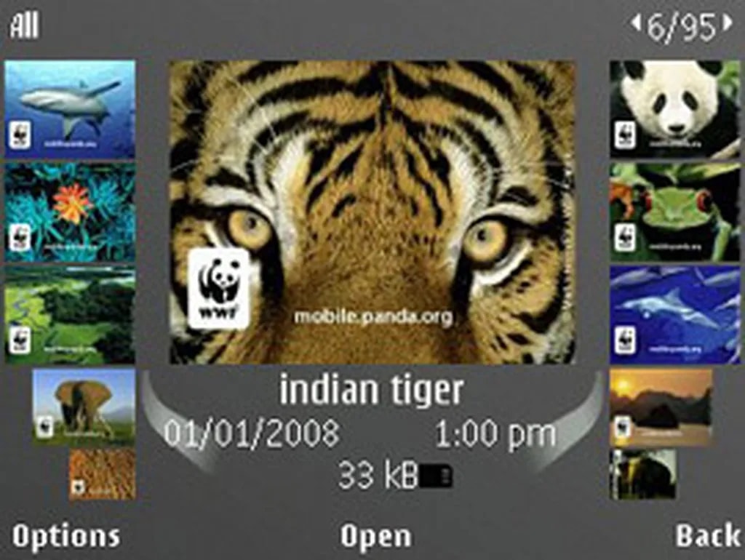Click the WWF panda logo on tiger image
This screenshot has height=560, width=745.
coord(218,289)
